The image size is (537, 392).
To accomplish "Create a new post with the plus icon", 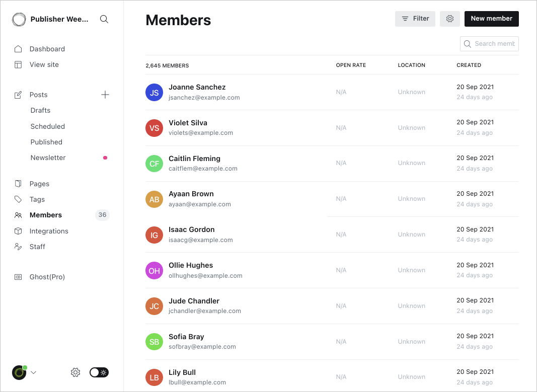I will (x=105, y=94).
